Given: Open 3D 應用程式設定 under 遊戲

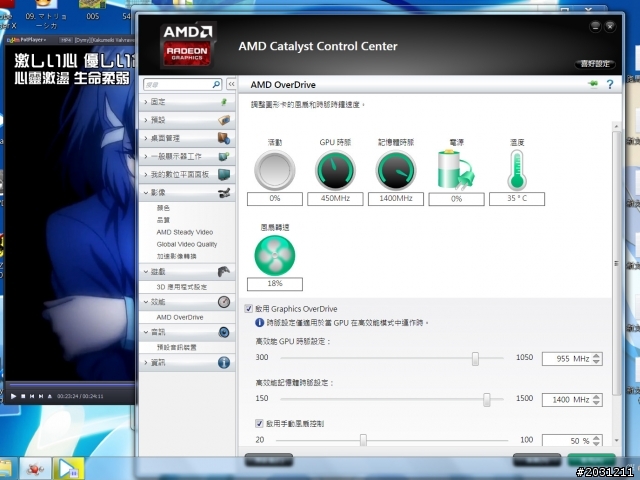Looking at the screenshot, I should click(182, 287).
